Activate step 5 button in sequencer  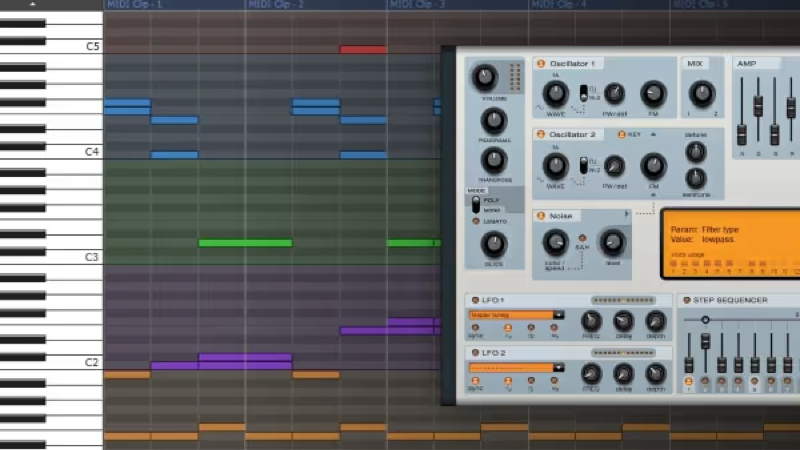pyautogui.click(x=755, y=381)
